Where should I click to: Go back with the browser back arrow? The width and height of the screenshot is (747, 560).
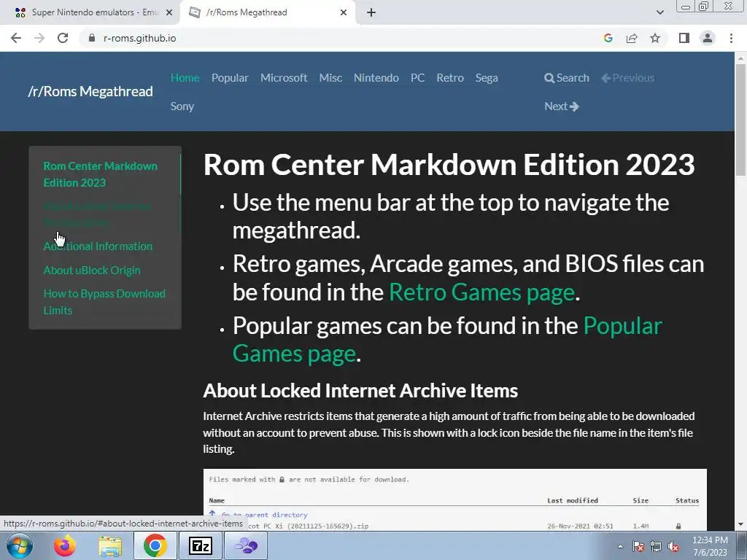tap(16, 38)
